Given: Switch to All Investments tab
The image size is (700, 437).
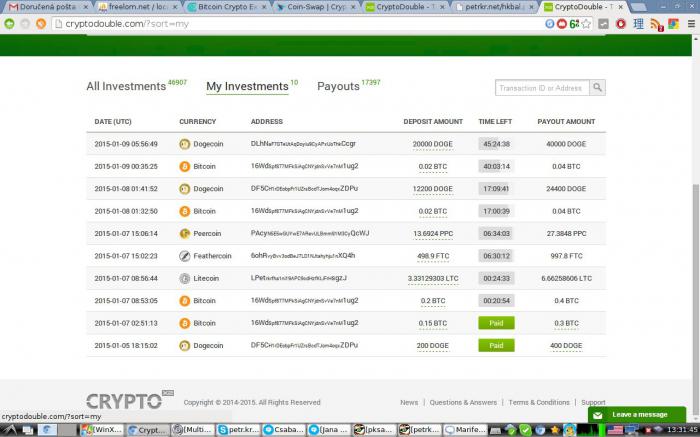Looking at the screenshot, I should pos(126,86).
